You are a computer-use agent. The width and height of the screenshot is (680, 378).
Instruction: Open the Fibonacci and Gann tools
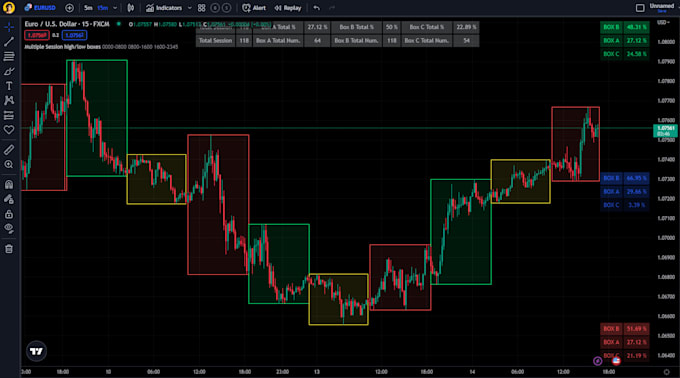(x=9, y=56)
